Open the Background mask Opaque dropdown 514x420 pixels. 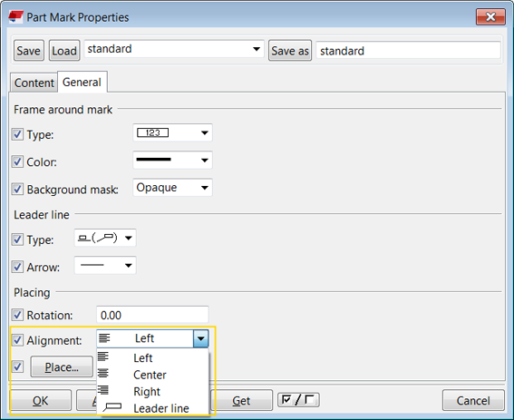tap(172, 188)
